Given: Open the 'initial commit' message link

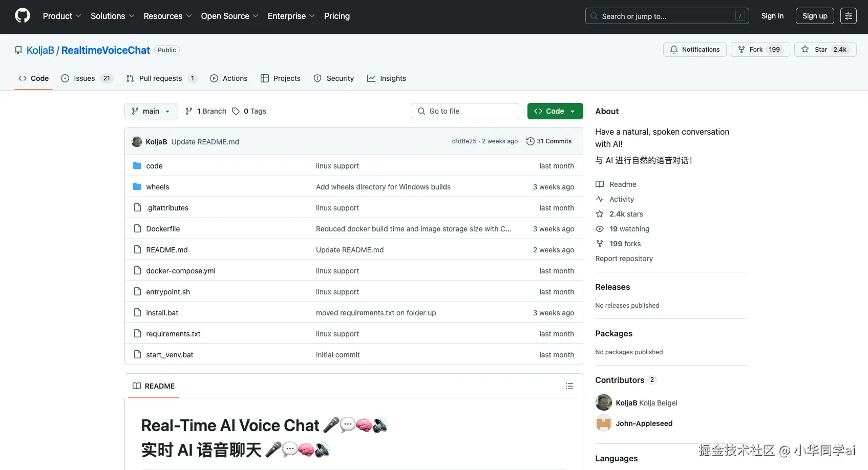Looking at the screenshot, I should pos(337,355).
